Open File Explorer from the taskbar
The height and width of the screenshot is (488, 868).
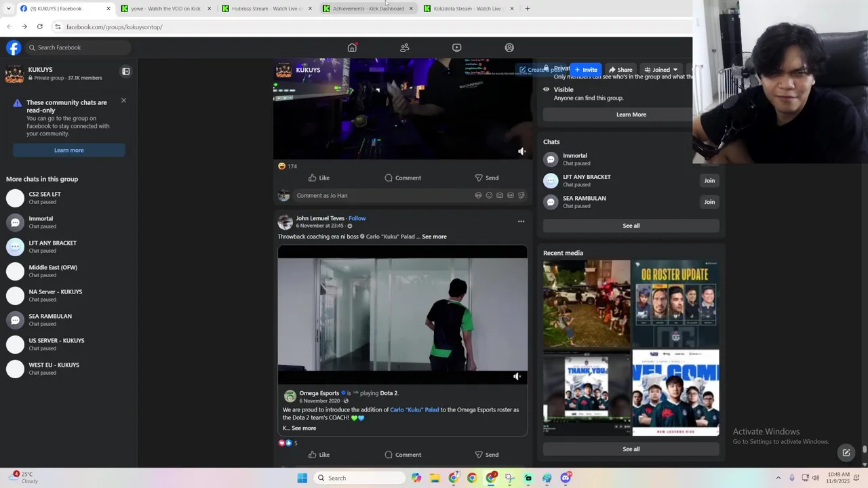point(435,478)
